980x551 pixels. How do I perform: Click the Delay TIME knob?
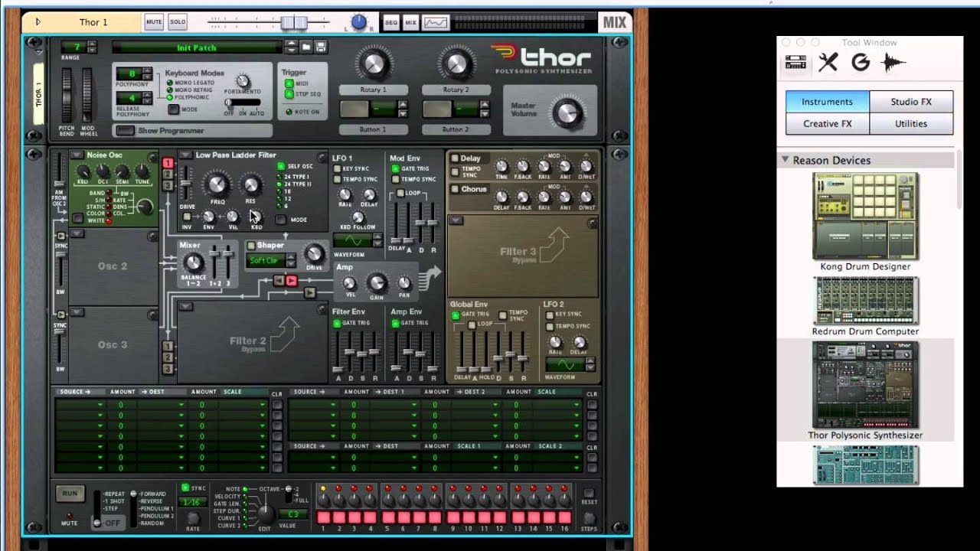pyautogui.click(x=501, y=166)
